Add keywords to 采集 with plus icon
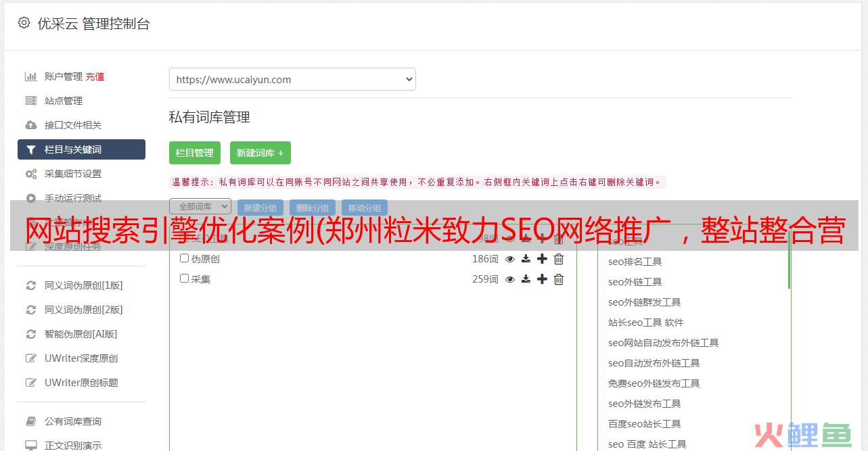This screenshot has width=868, height=451. point(542,279)
